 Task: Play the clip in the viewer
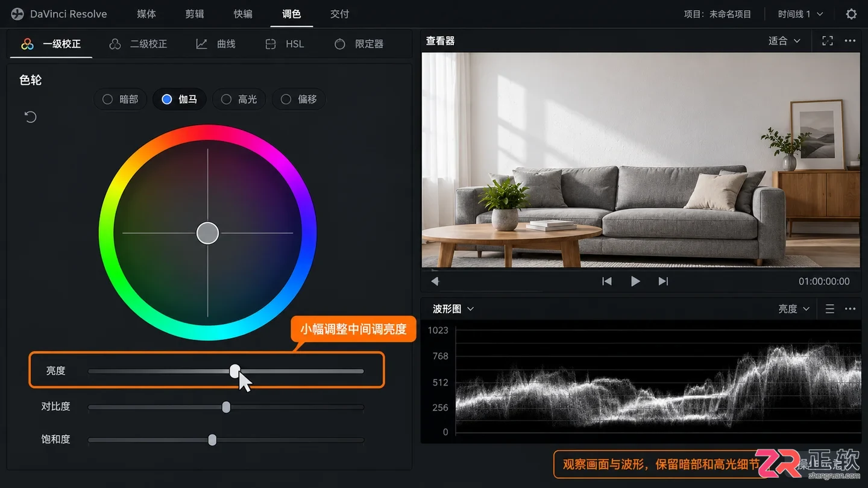(x=635, y=281)
